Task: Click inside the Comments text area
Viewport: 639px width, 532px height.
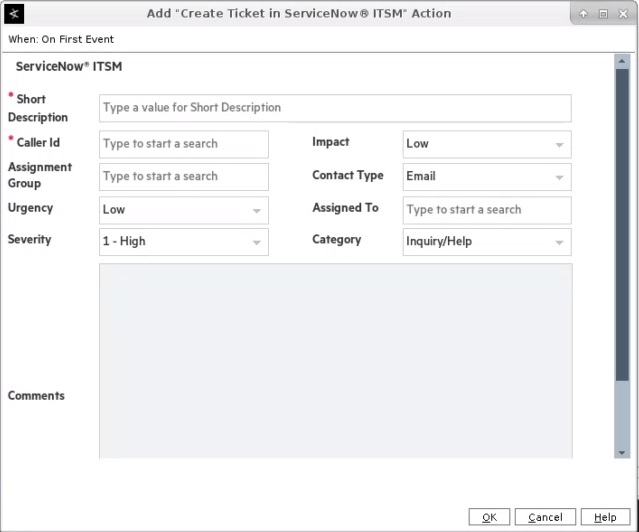Action: click(x=335, y=360)
